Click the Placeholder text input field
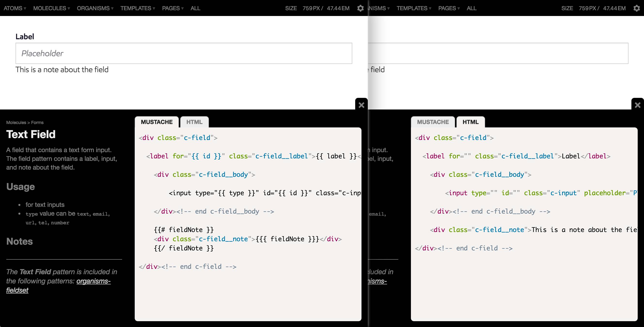The image size is (644, 327). point(184,53)
